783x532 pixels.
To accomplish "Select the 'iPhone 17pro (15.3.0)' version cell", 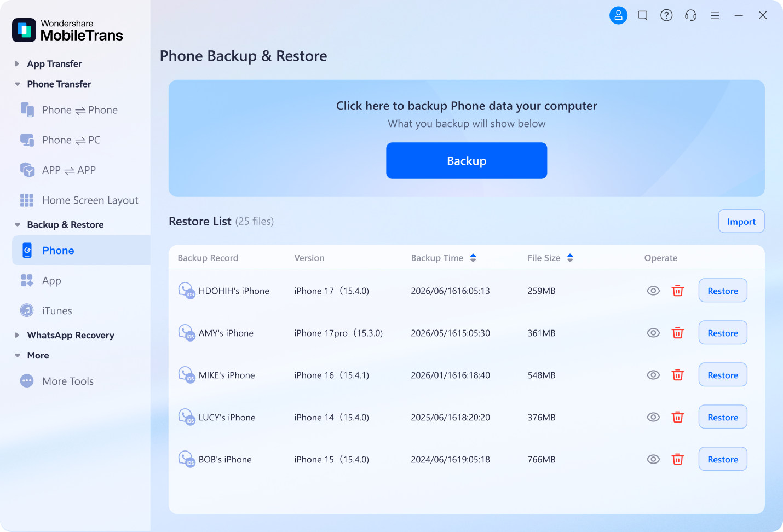I will pos(338,333).
